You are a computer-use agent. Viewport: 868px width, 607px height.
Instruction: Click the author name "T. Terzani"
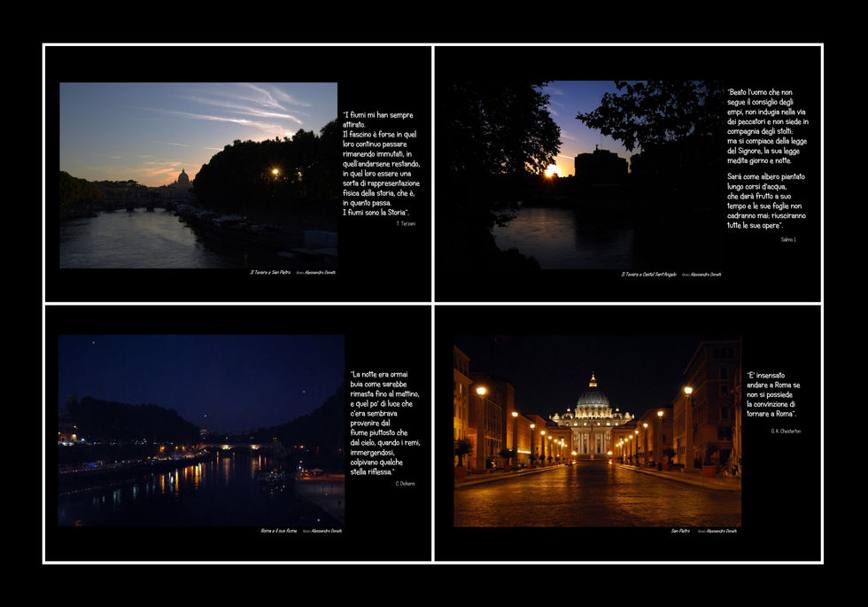pyautogui.click(x=406, y=223)
